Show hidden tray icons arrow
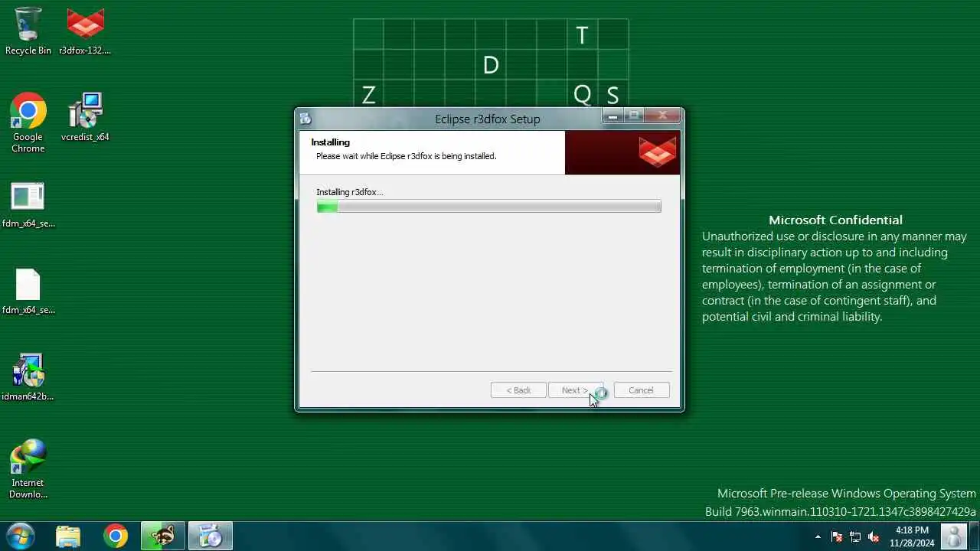Screen dimensions: 980x551 click(818, 536)
